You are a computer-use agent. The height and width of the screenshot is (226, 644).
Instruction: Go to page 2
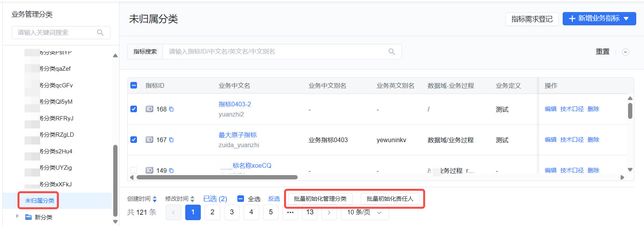point(212,212)
